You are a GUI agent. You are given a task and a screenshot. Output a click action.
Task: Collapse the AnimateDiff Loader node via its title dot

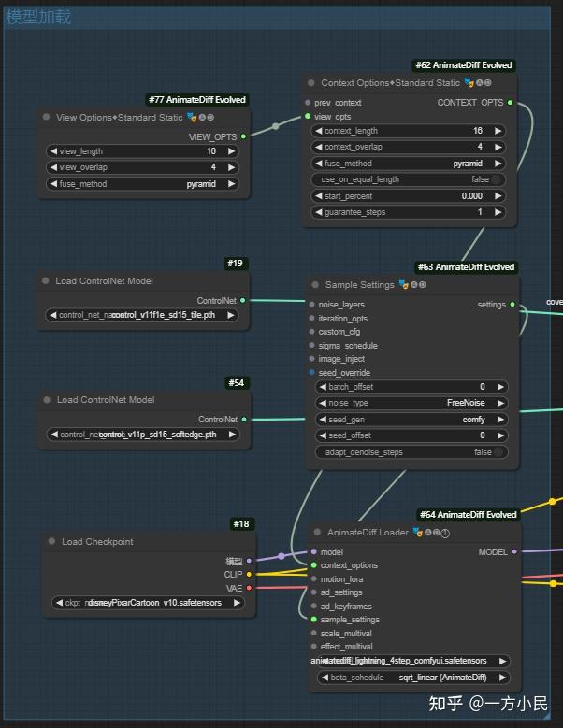coord(316,533)
